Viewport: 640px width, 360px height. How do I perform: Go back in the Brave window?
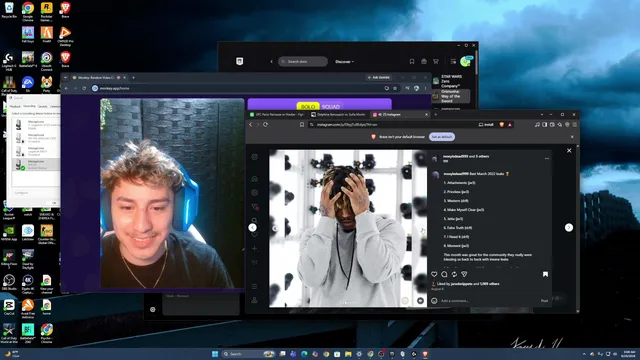click(x=251, y=124)
